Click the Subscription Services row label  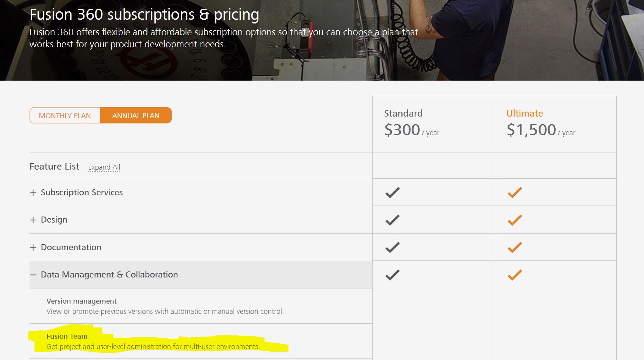click(82, 192)
